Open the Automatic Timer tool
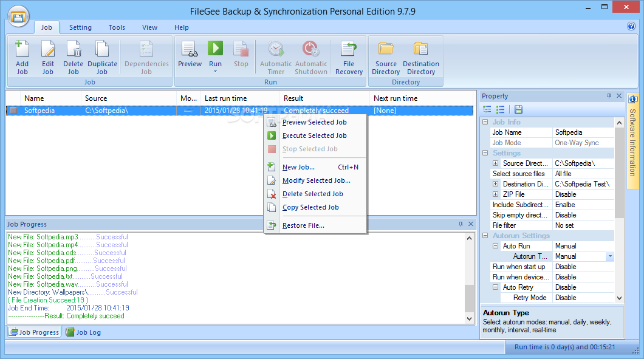 point(276,58)
